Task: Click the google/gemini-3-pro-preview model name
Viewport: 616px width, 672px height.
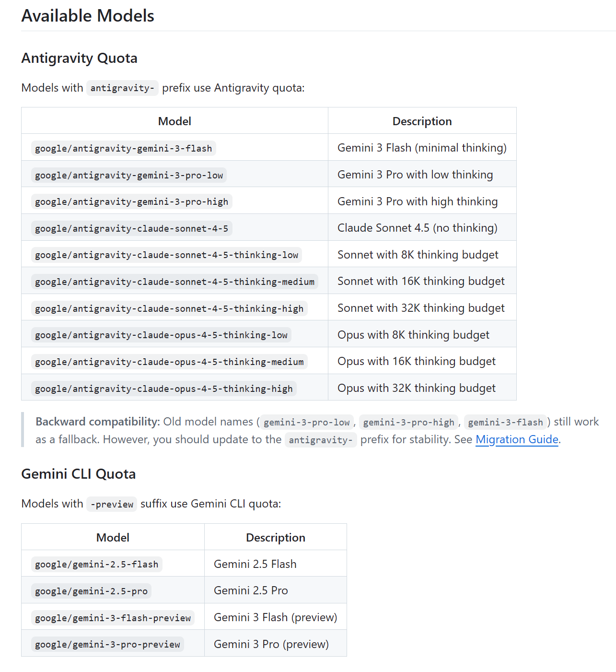Action: tap(107, 644)
